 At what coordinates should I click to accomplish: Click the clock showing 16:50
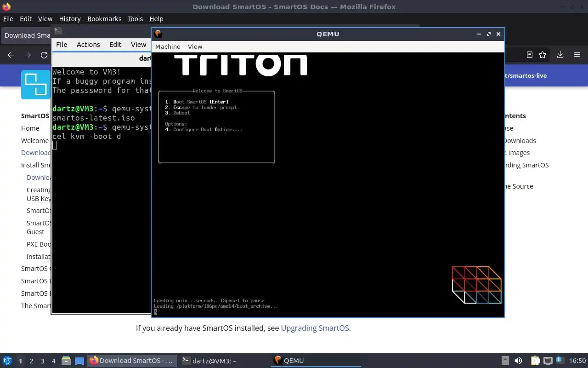pyautogui.click(x=577, y=361)
